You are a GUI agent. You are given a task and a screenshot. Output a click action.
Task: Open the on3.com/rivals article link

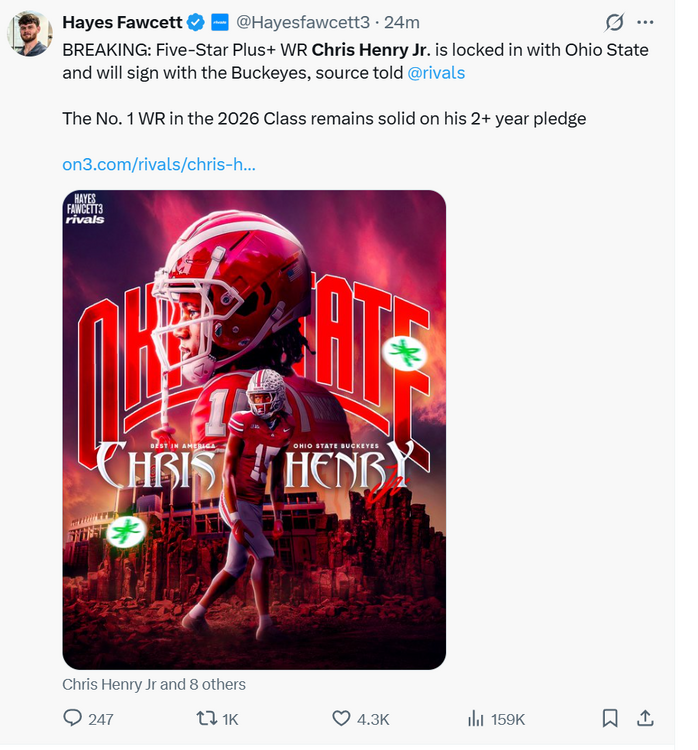click(159, 164)
